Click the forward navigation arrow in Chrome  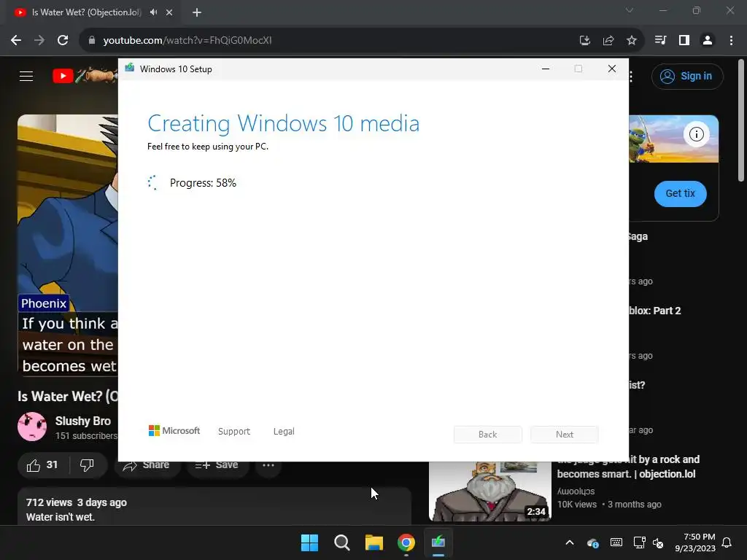pyautogui.click(x=39, y=41)
